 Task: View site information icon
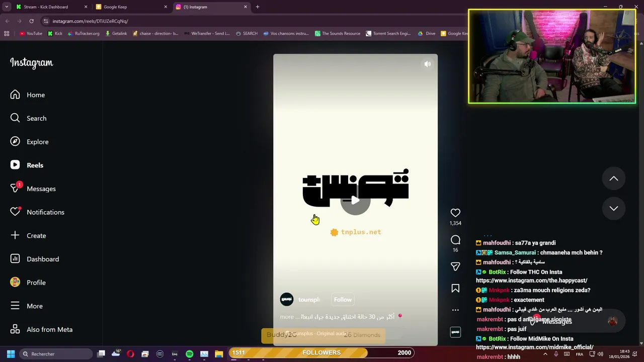[46, 21]
